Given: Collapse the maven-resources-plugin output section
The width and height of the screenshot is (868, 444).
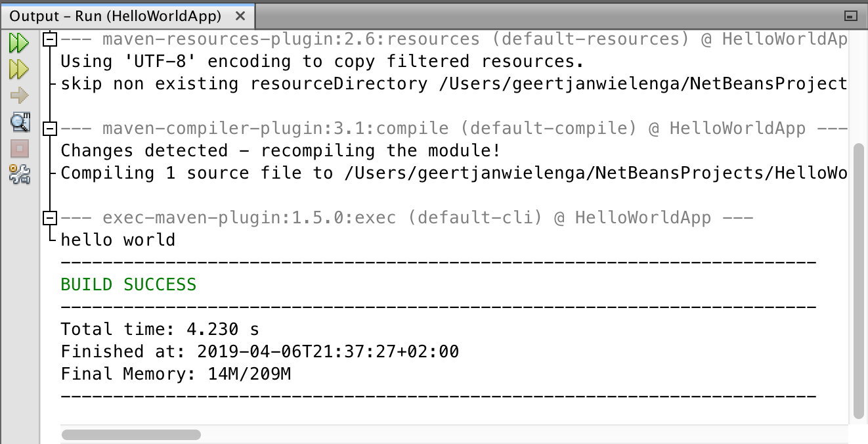Looking at the screenshot, I should click(50, 40).
